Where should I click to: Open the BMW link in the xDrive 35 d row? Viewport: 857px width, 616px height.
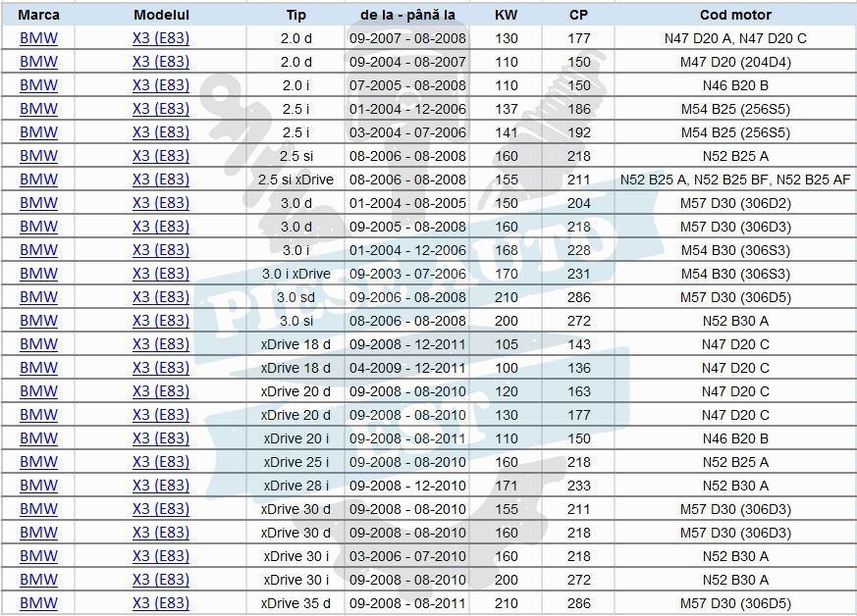[x=38, y=603]
